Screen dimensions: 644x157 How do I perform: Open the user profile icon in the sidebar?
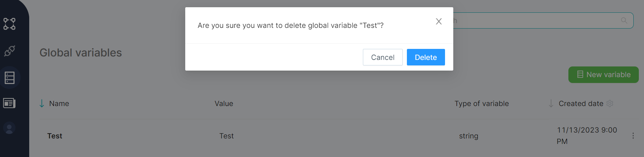point(9,128)
